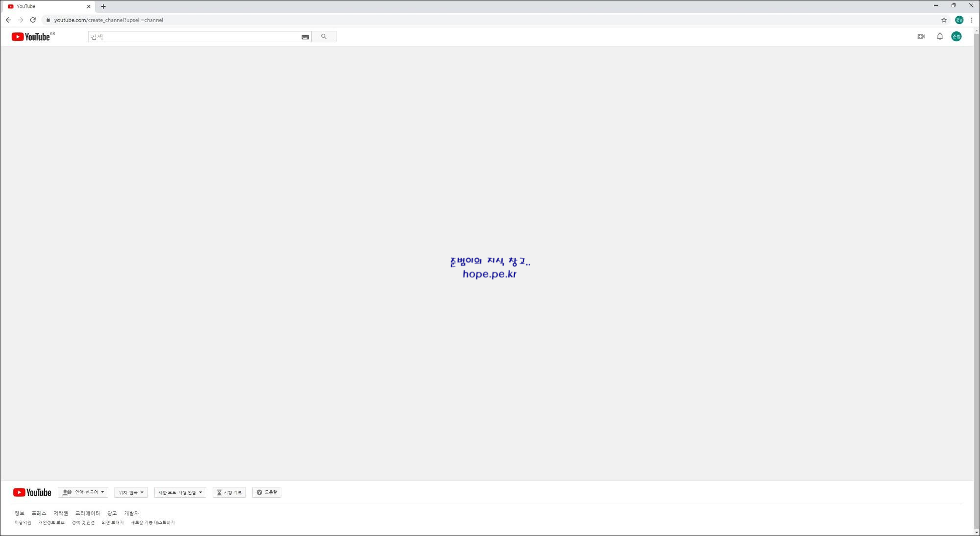Click the 도움말 help button
The height and width of the screenshot is (536, 980).
click(267, 492)
